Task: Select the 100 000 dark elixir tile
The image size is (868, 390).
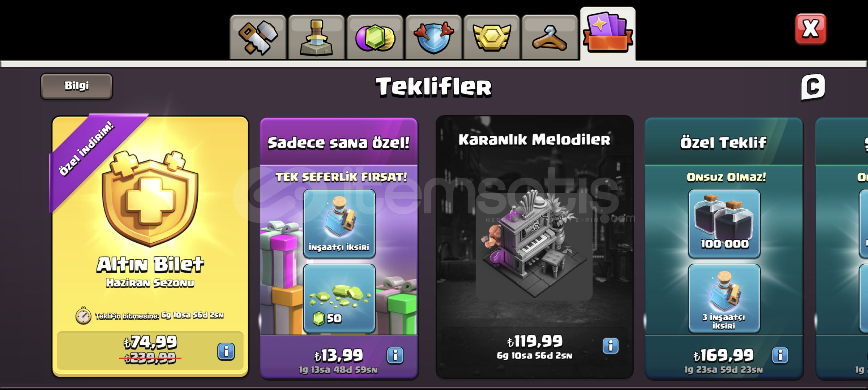Action: pos(724,224)
